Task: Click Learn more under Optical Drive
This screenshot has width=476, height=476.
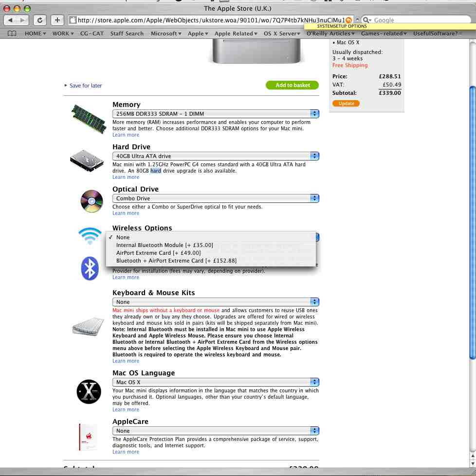Action: coord(126,213)
